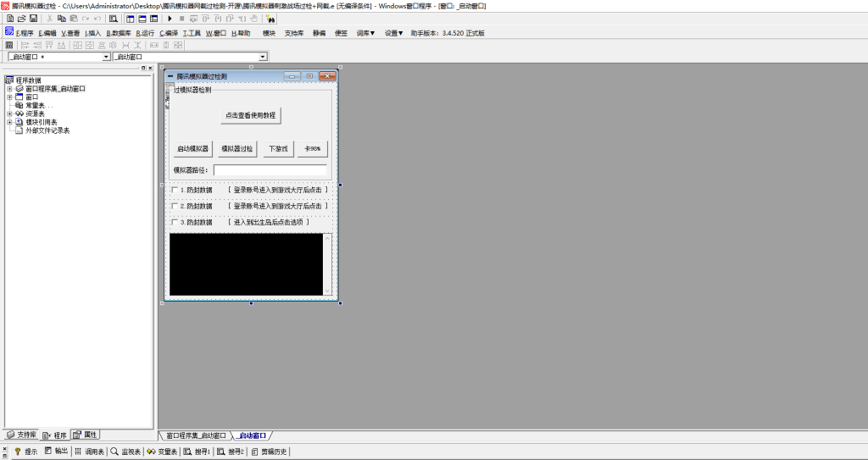Expand the 窗口 tree node
Image resolution: width=868 pixels, height=460 pixels.
9,97
